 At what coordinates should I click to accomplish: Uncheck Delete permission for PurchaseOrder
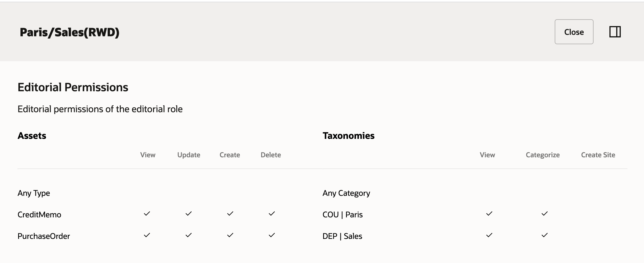271,236
